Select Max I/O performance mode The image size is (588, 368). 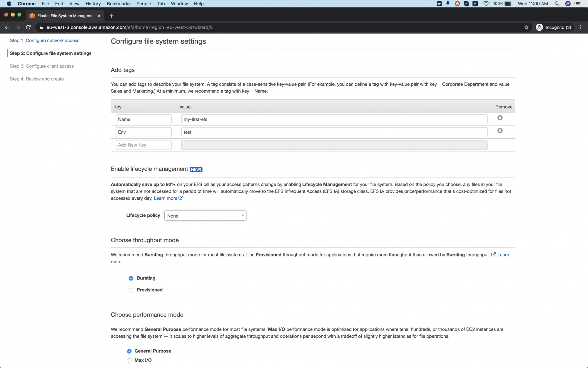129,360
